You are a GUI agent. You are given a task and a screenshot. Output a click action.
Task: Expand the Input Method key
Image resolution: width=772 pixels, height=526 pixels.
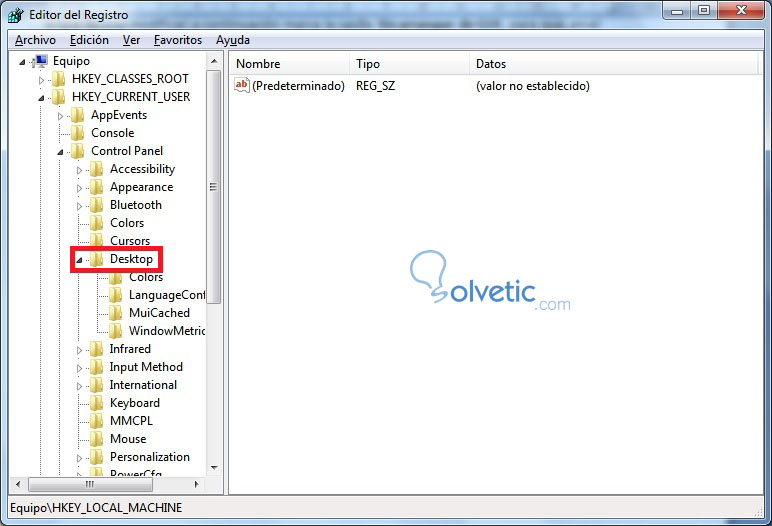pyautogui.click(x=79, y=368)
